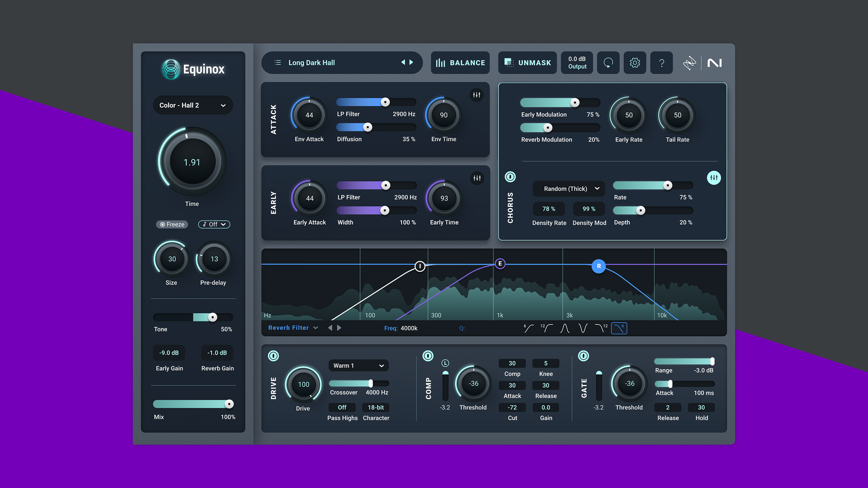Enable the Freeze button
This screenshot has height=488, width=868.
click(172, 225)
